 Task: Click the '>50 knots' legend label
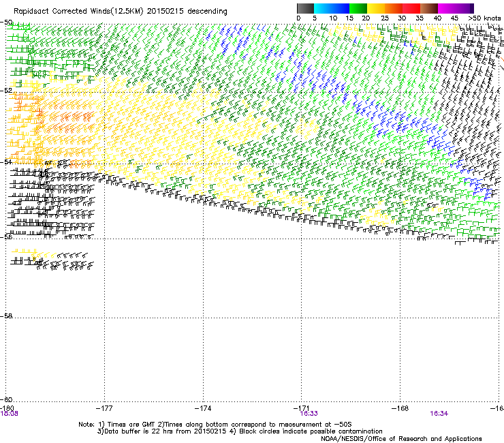(484, 18)
